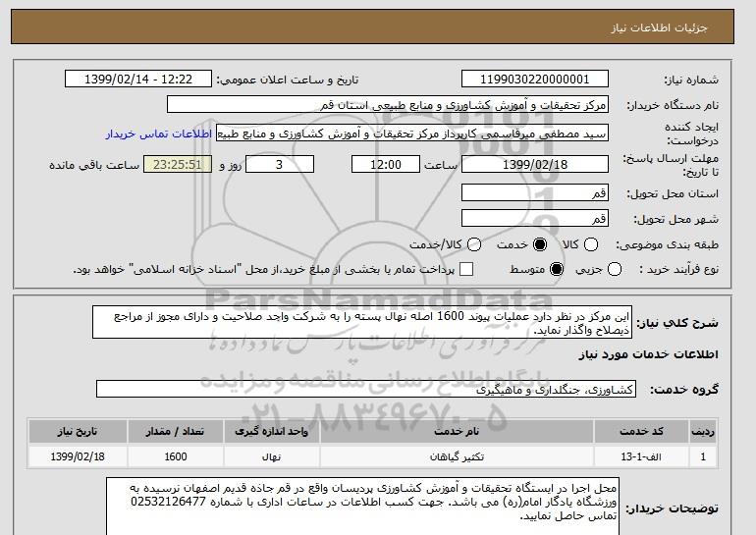
Task: Click the واحد اندازه گیری column header
Action: click(x=271, y=432)
